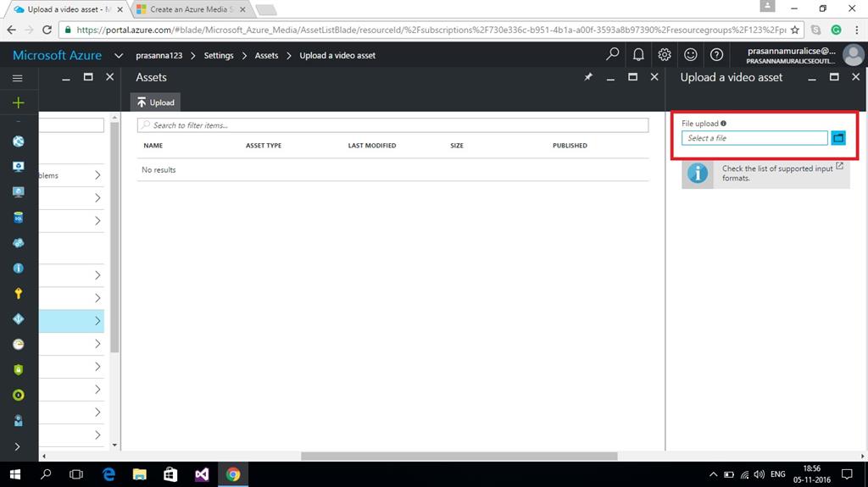Sort assets by LAST MODIFIED header

coord(372,146)
